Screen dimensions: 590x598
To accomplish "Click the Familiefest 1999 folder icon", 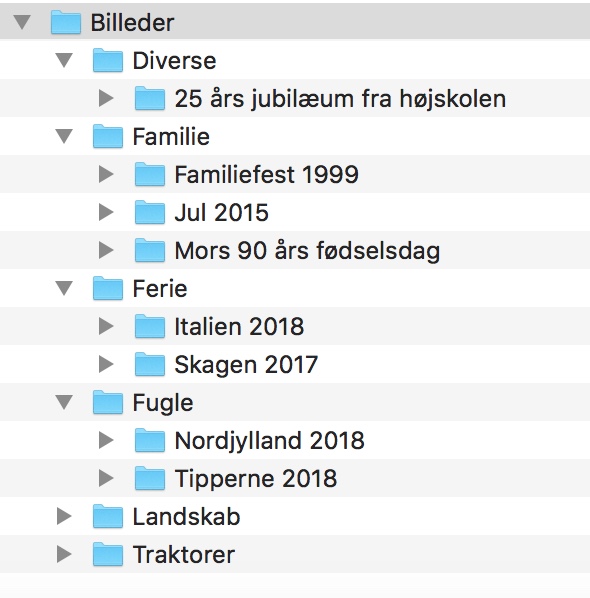I will (150, 174).
